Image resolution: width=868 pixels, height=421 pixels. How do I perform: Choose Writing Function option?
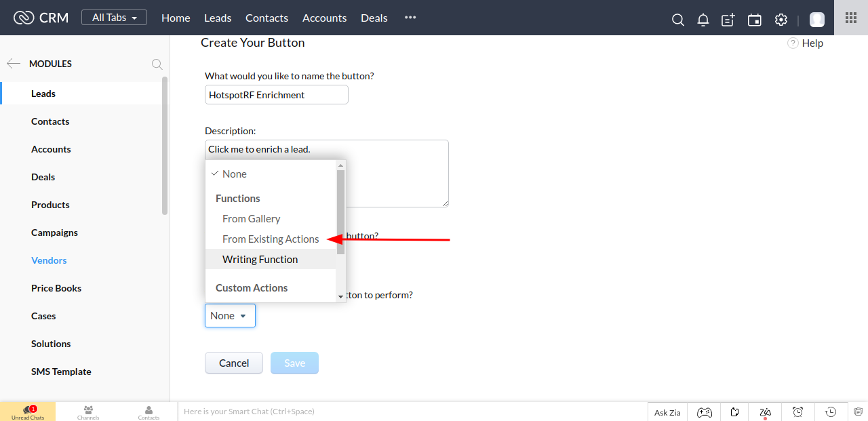point(271,260)
